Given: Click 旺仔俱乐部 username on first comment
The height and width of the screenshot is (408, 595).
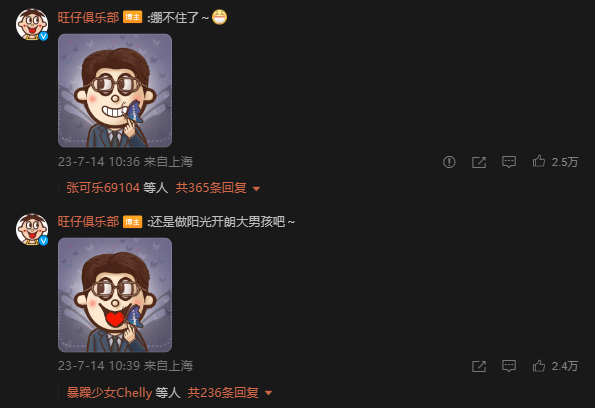Looking at the screenshot, I should [88, 17].
